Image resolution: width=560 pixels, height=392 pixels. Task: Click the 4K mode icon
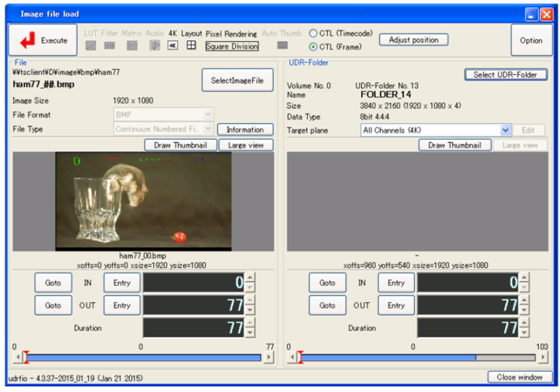(x=173, y=46)
